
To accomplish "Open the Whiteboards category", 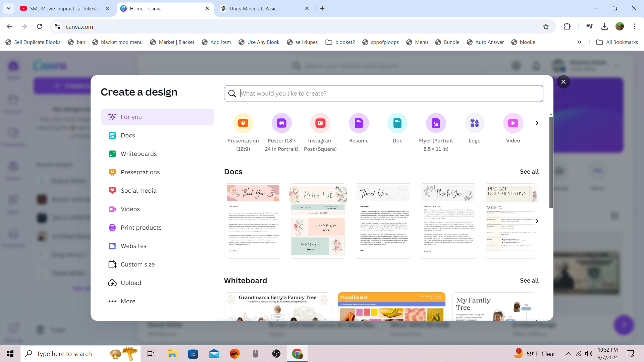I will point(139,154).
